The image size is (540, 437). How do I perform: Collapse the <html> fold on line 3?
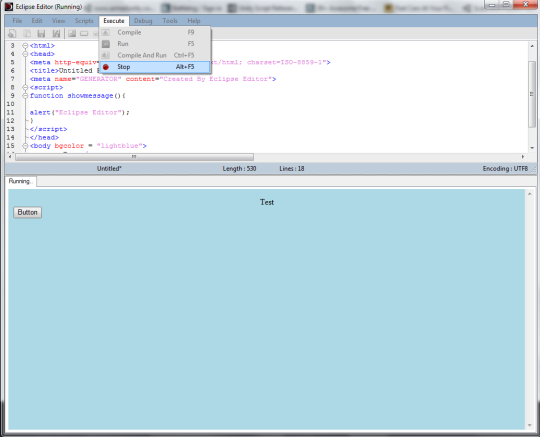(25, 45)
